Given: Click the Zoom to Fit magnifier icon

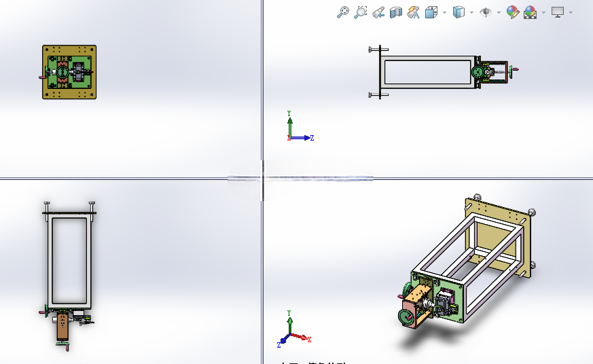Looking at the screenshot, I should tap(342, 12).
